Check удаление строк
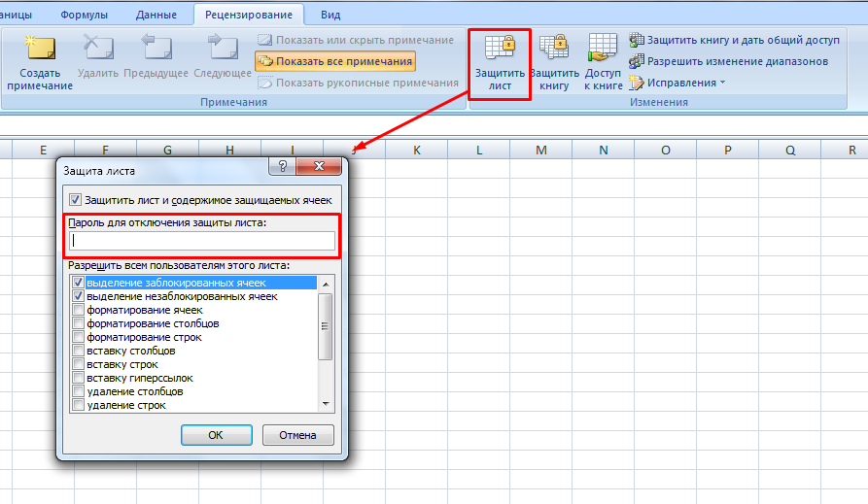 (x=78, y=405)
